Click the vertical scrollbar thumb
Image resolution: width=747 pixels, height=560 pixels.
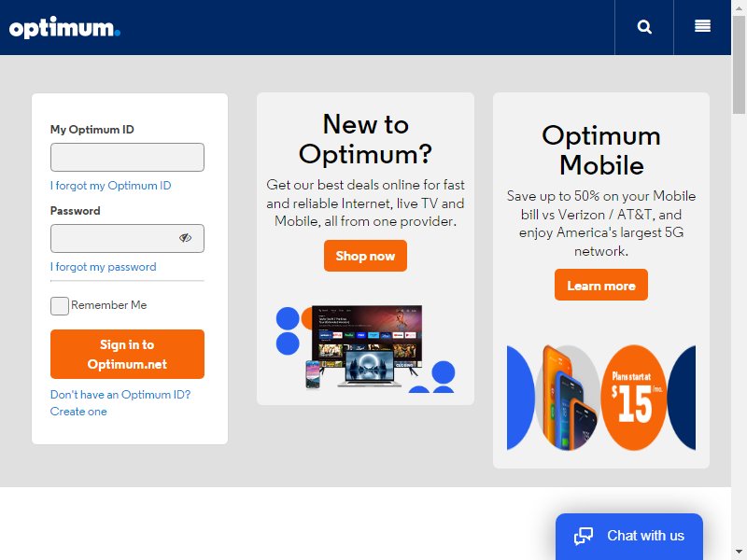739,64
